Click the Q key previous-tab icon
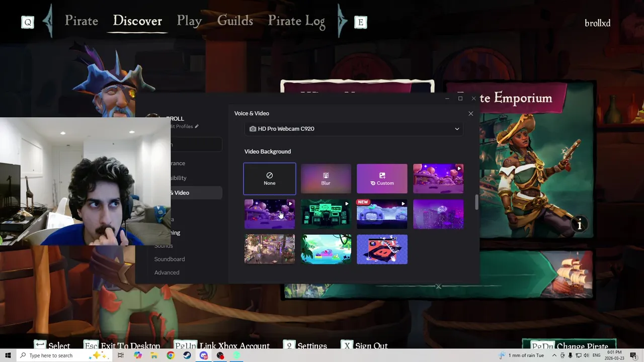Viewport: 644px width, 362px height. 28,22
